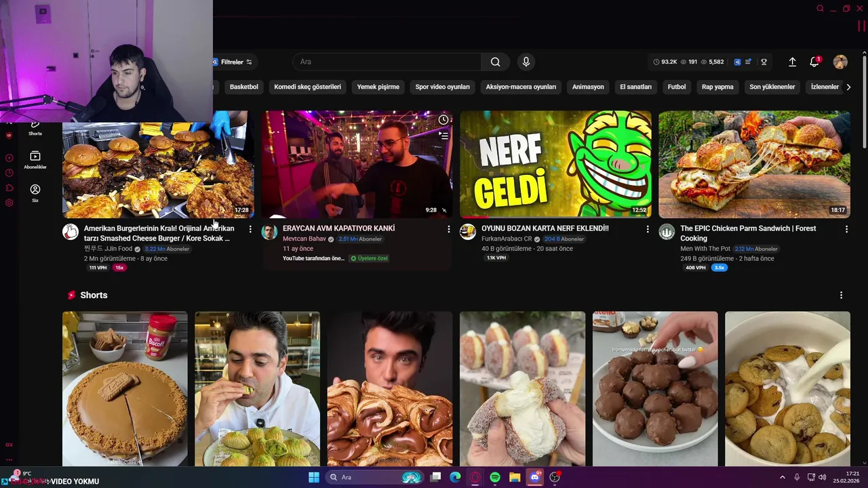868x488 pixels.
Task: Click the YouTube search field
Action: [x=387, y=62]
